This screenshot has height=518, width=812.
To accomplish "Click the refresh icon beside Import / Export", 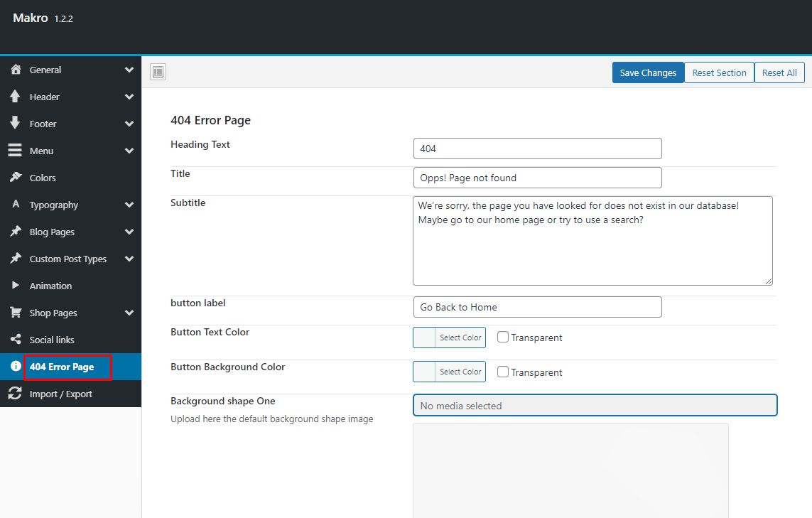I will click(15, 393).
